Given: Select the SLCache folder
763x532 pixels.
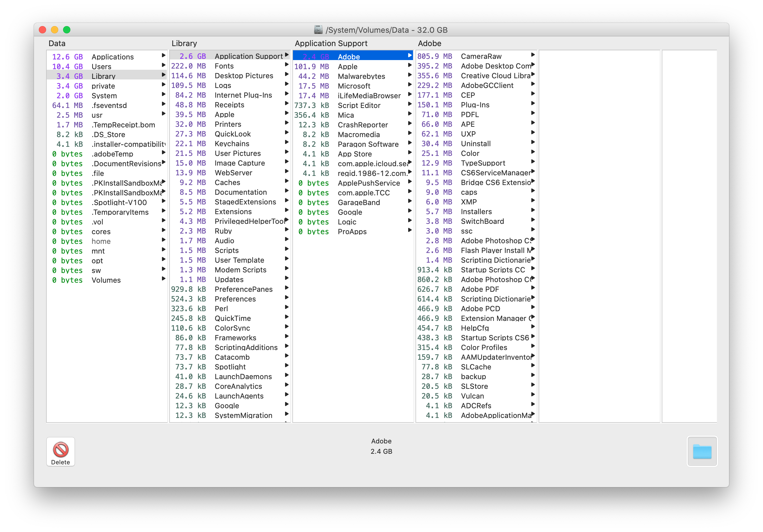Looking at the screenshot, I should pos(476,366).
